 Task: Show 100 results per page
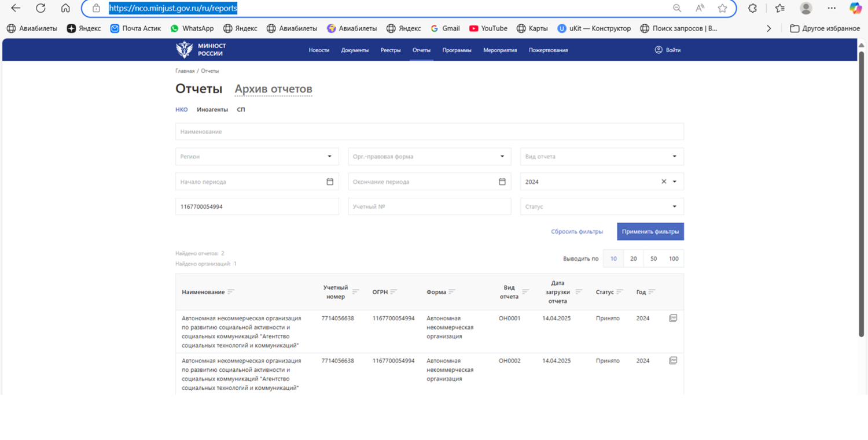coord(674,258)
